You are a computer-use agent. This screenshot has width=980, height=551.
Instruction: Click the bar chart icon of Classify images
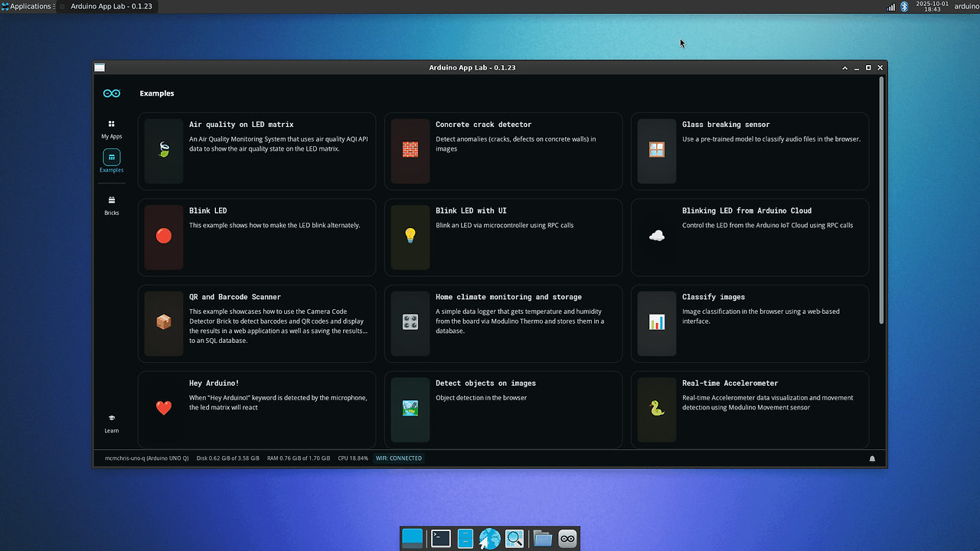point(657,322)
